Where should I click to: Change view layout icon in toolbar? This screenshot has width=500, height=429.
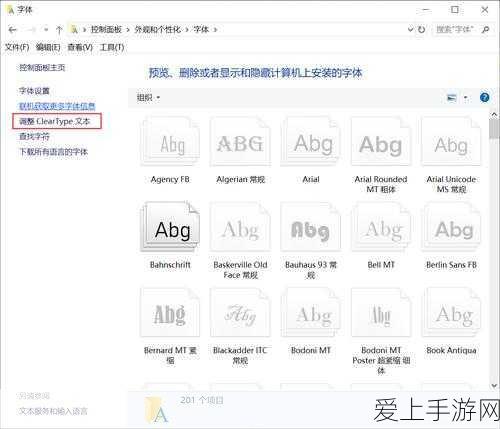pyautogui.click(x=452, y=98)
